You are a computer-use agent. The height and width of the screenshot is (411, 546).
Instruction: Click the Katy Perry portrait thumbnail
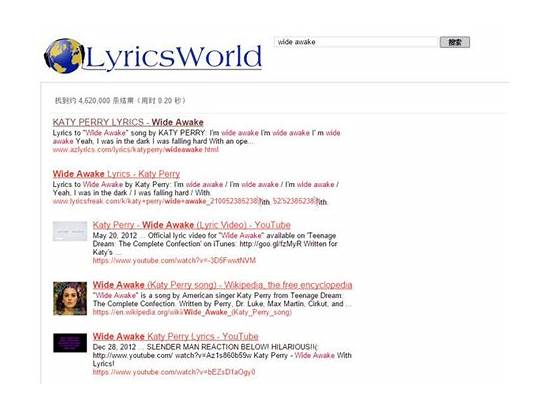[70, 298]
